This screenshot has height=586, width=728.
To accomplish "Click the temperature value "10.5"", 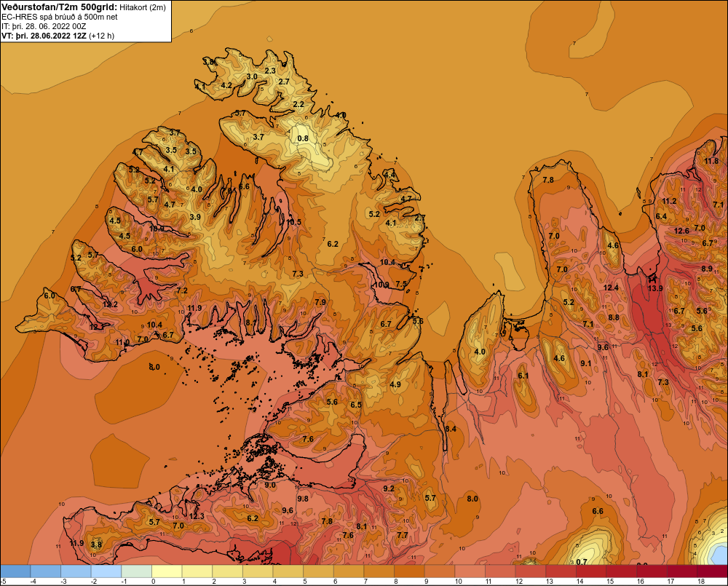I will (293, 222).
